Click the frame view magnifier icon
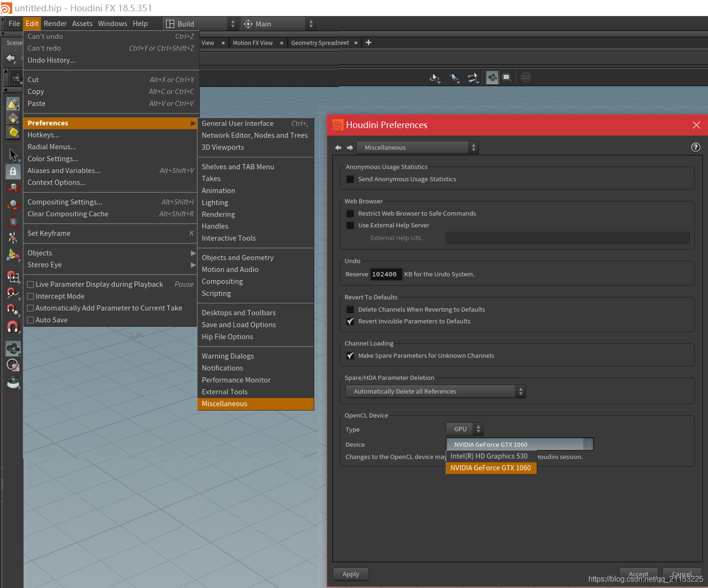 (507, 77)
